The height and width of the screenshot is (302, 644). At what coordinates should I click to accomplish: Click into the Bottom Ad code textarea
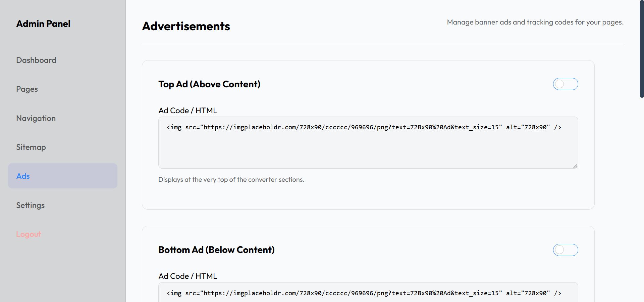(368, 293)
